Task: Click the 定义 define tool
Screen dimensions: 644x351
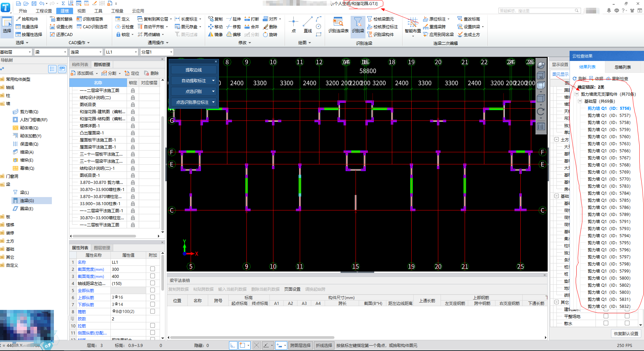Action: 122,19
